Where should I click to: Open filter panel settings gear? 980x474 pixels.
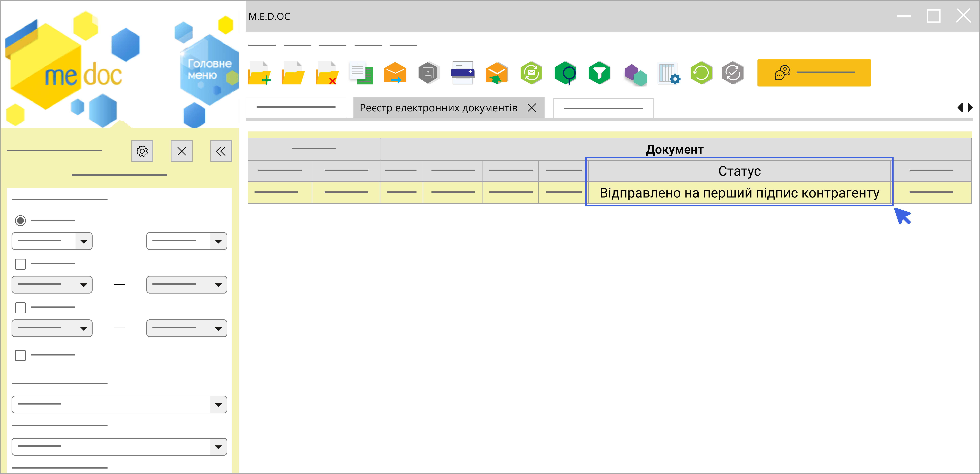142,151
